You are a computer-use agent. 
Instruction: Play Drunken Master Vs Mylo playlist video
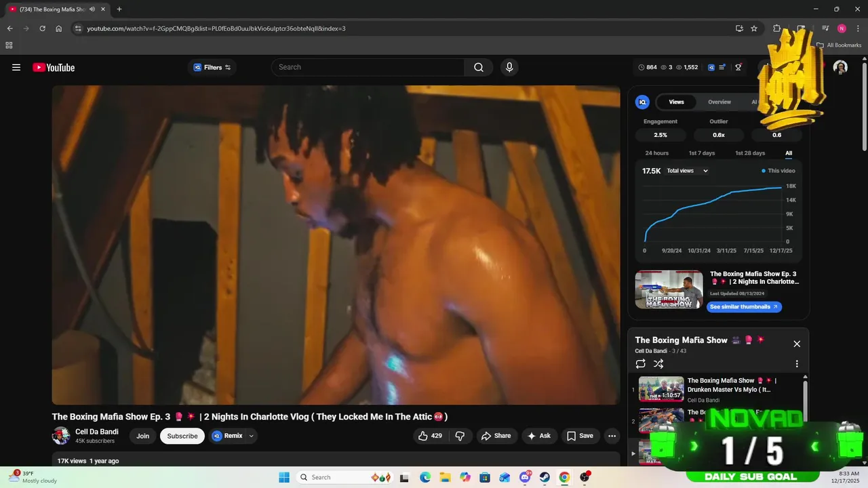click(x=717, y=390)
